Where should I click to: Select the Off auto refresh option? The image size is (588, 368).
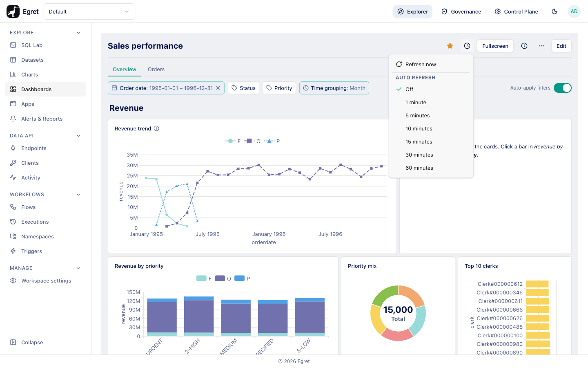431,89
